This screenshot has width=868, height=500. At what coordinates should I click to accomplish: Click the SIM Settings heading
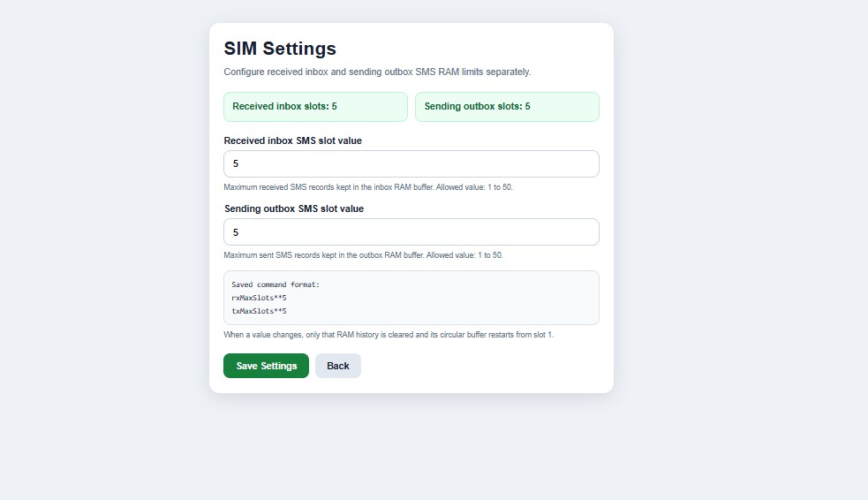pos(280,49)
